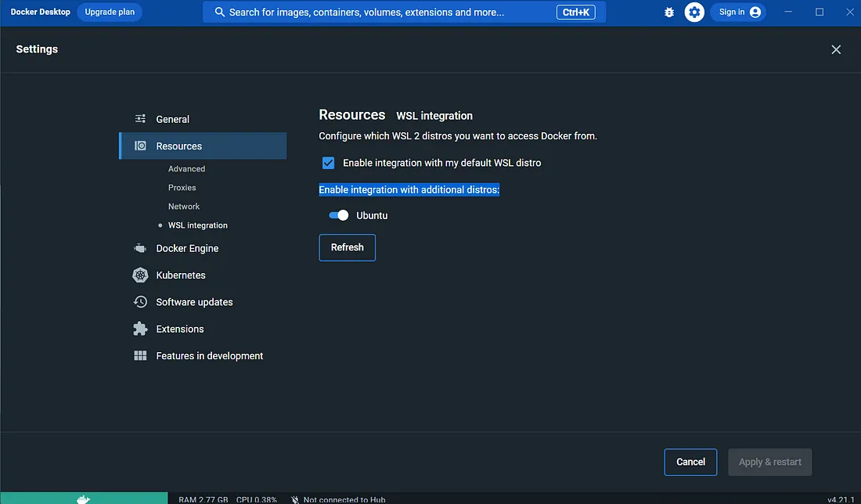Minimize the Docker Desktop window
861x504 pixels.
788,12
